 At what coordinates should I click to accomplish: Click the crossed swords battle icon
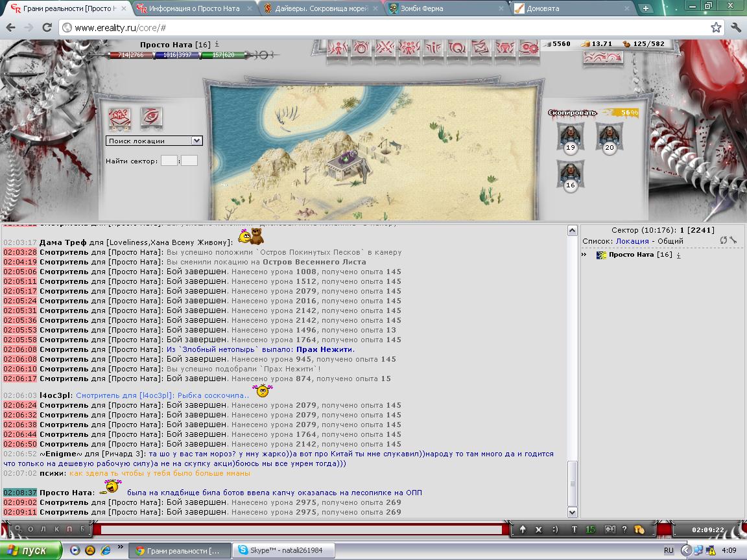pos(385,49)
